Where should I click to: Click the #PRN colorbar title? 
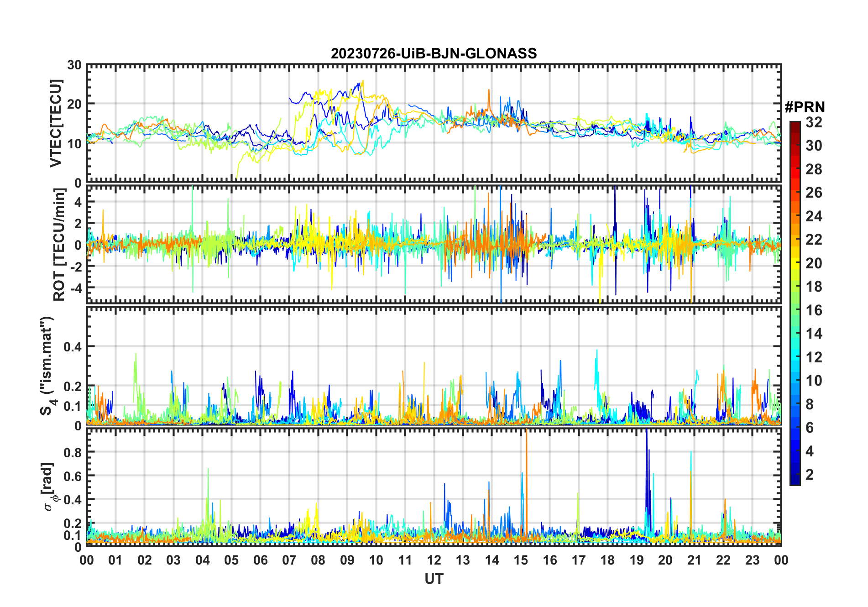coord(805,107)
